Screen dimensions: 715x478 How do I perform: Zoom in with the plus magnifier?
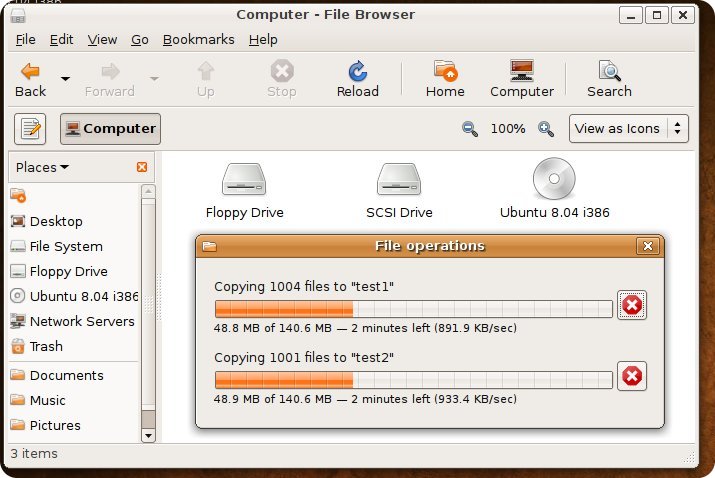coord(546,128)
